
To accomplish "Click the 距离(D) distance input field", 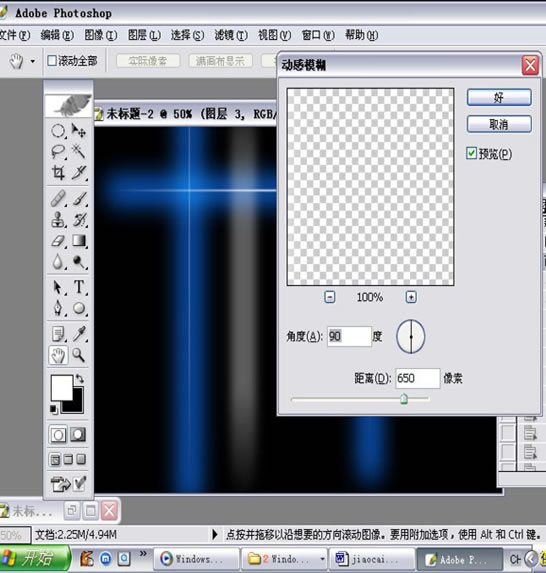I will click(x=418, y=378).
